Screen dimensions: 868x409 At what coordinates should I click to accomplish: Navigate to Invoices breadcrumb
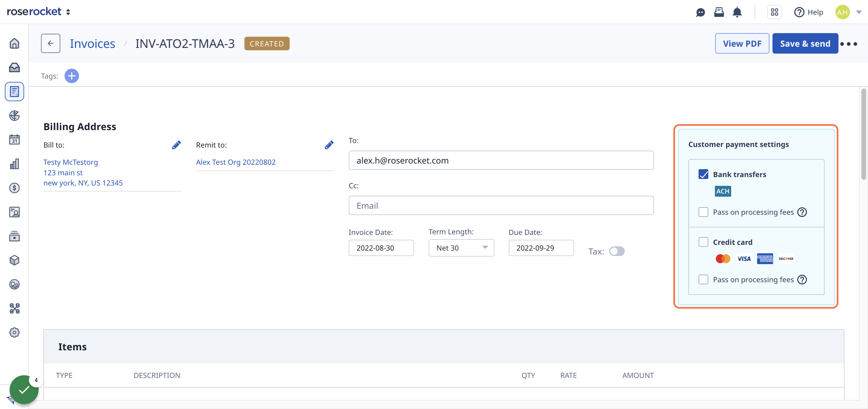tap(92, 43)
